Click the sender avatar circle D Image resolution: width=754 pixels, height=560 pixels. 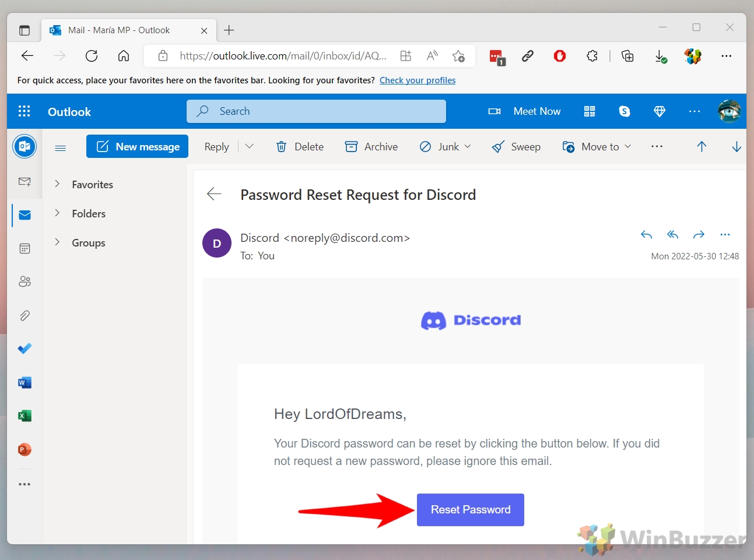tap(217, 243)
